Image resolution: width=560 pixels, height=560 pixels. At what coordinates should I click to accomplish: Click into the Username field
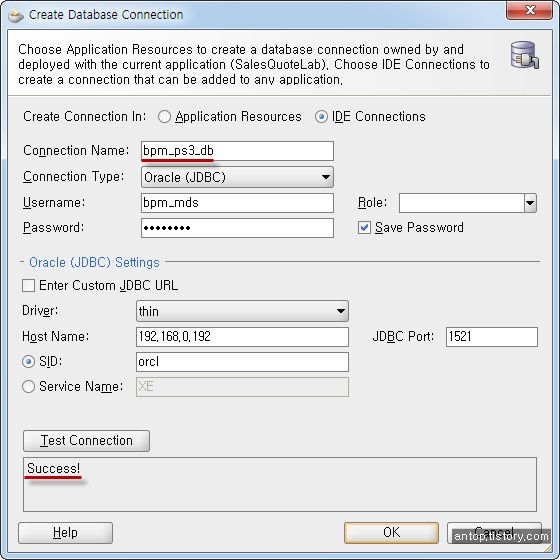click(x=238, y=203)
